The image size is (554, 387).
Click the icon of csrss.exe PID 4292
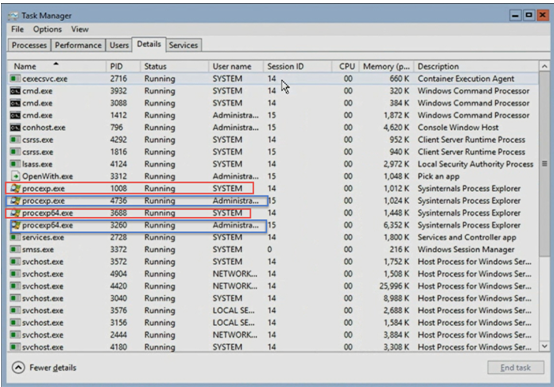point(15,140)
